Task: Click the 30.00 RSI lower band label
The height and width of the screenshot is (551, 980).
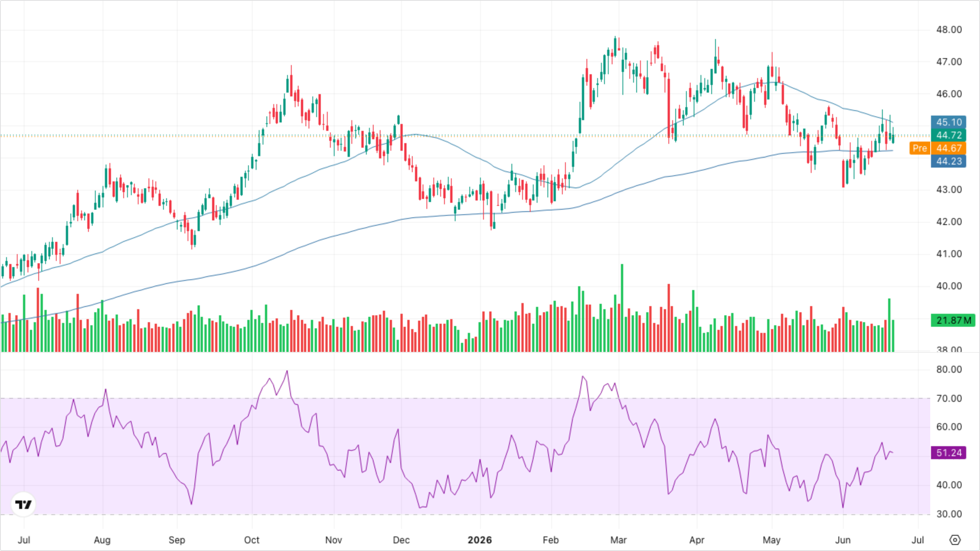Action: click(x=949, y=514)
